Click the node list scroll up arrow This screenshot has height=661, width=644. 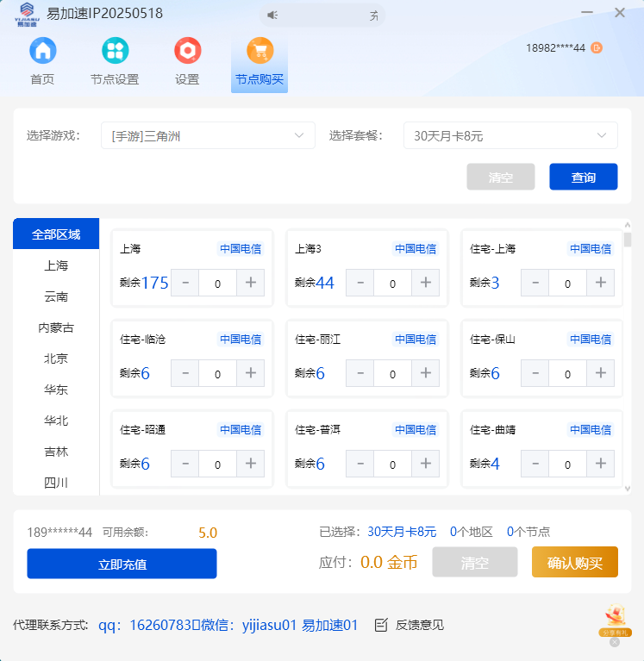[628, 225]
